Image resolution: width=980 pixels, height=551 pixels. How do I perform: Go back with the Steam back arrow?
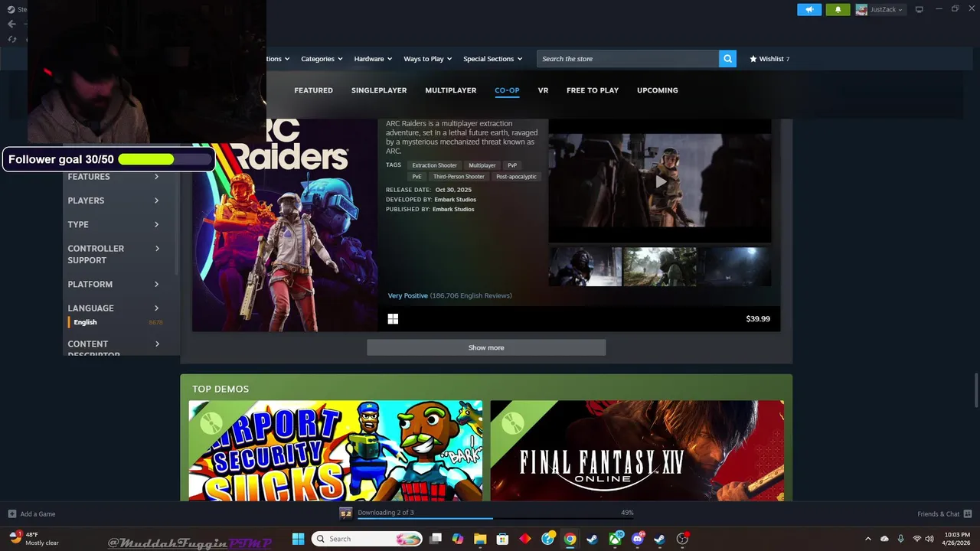(x=11, y=24)
